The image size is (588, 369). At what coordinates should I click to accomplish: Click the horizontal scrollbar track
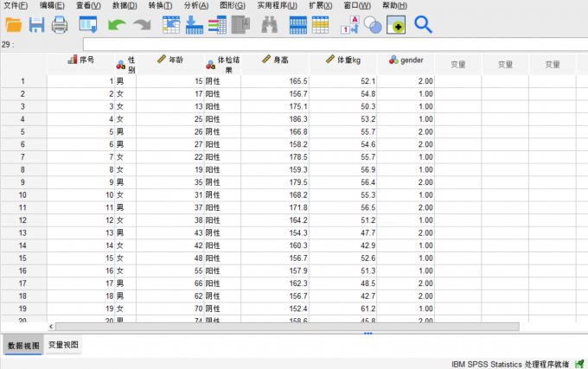point(287,327)
